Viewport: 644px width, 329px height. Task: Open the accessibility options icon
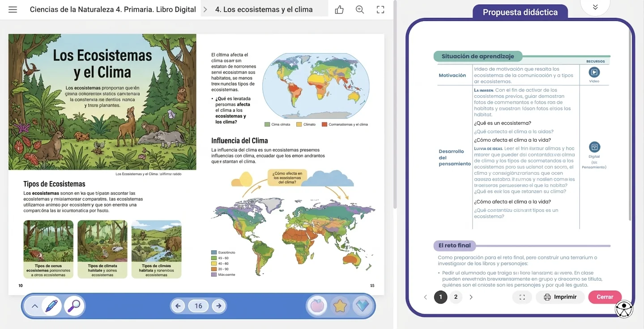tap(624, 309)
